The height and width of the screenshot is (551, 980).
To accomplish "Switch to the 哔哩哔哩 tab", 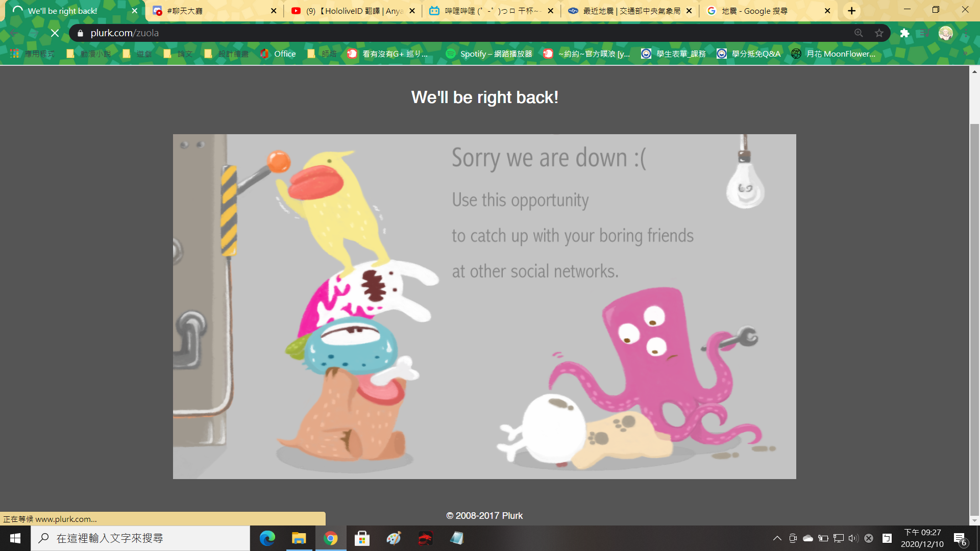I will [x=492, y=11].
